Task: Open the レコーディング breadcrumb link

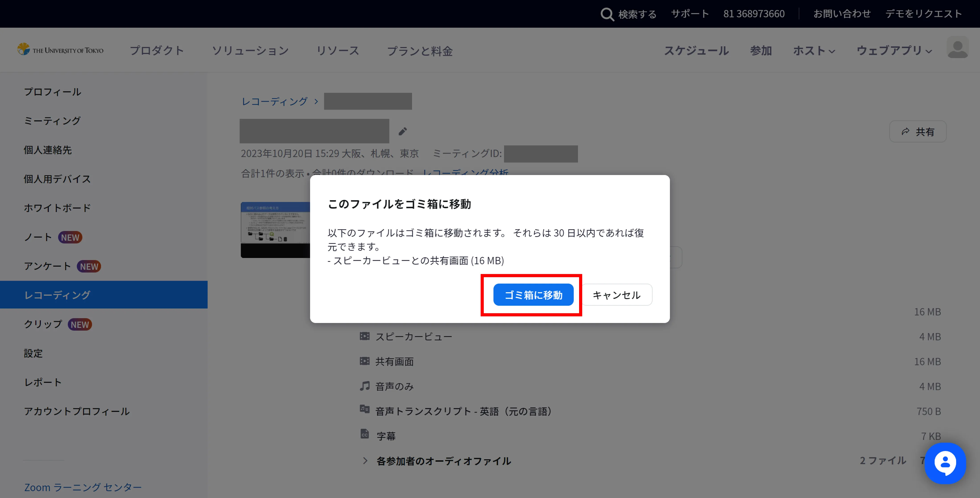Action: pos(274,102)
